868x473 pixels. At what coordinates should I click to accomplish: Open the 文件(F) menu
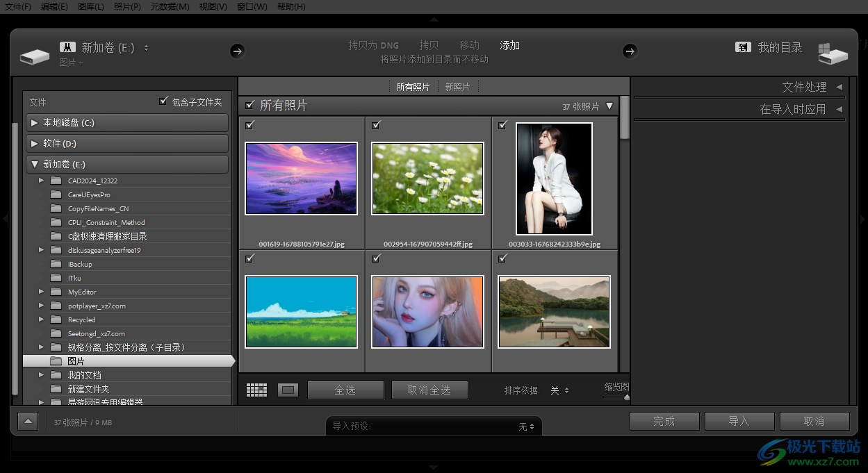[x=17, y=6]
